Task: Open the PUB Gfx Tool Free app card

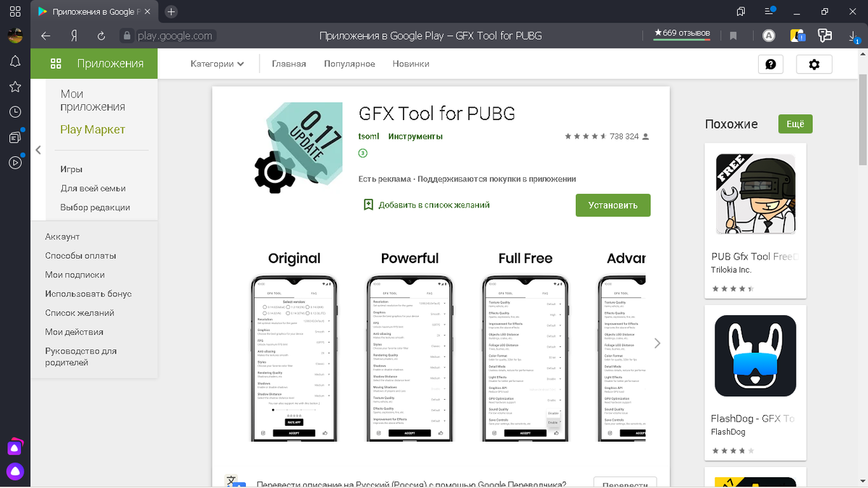Action: [x=755, y=220]
